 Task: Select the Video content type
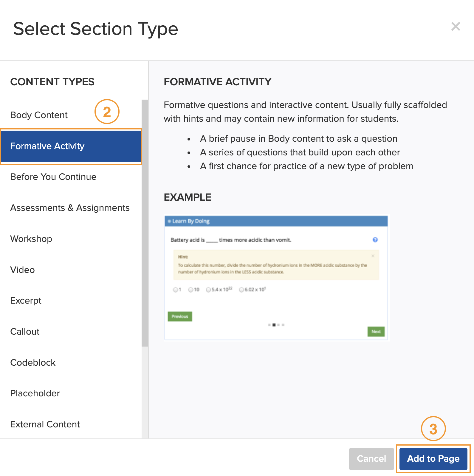pos(71,270)
